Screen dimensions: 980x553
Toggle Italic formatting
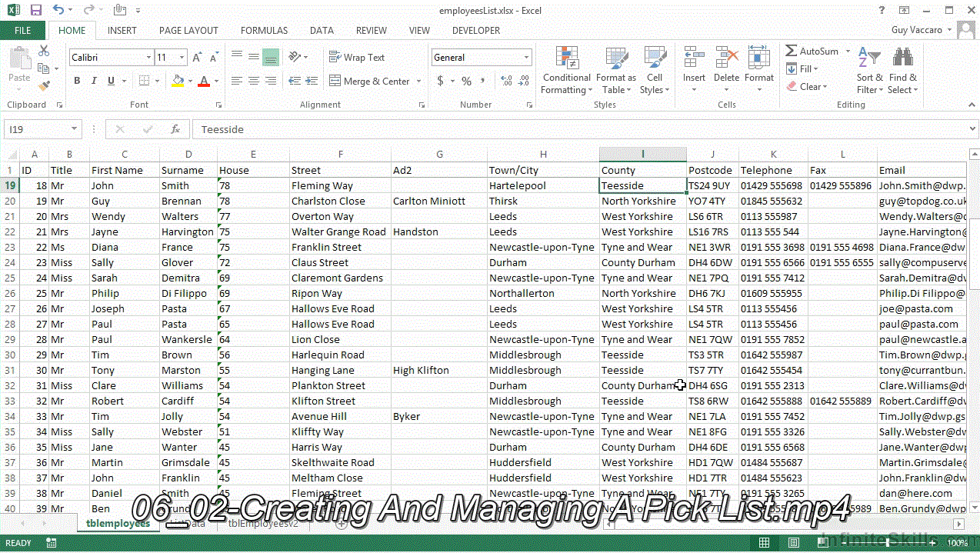94,81
